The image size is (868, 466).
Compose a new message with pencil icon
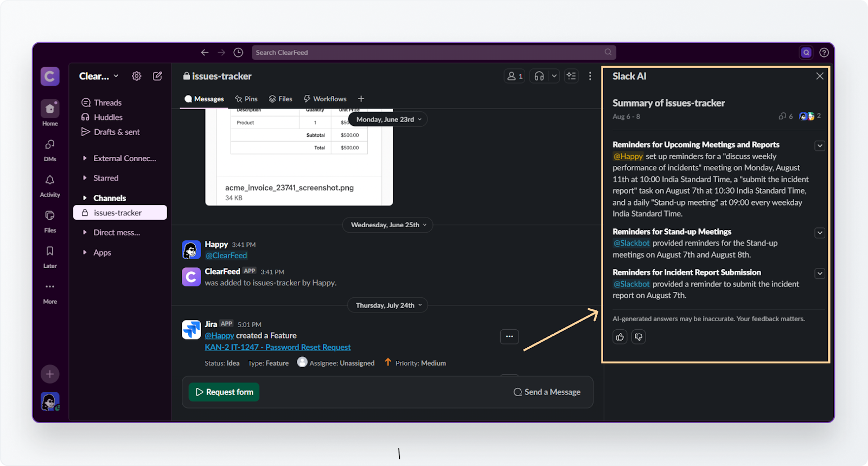click(157, 76)
